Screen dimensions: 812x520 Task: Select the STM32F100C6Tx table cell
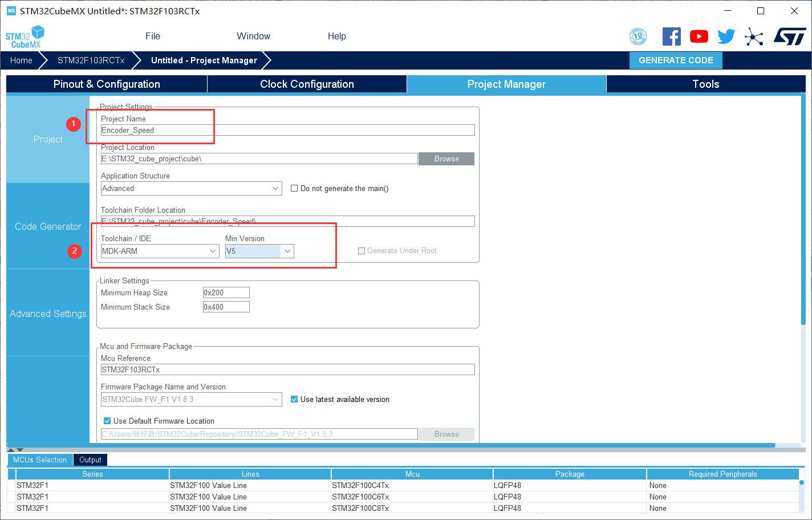pos(412,497)
